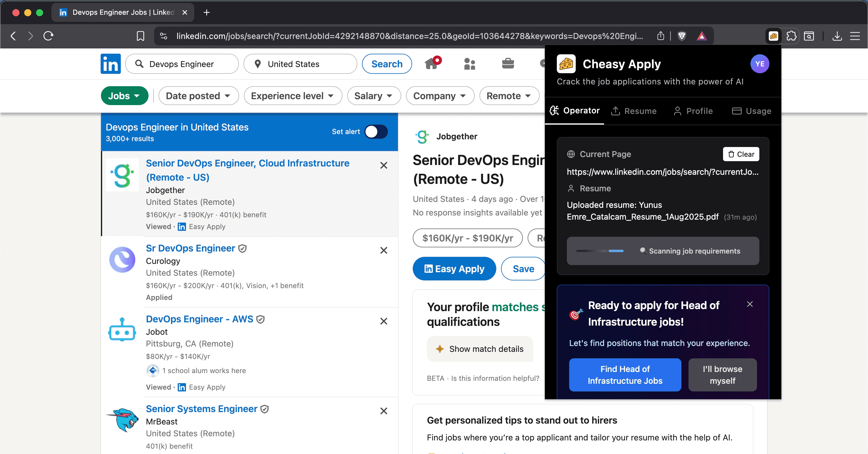Click the share page icon in address bar
868x454 pixels.
click(x=660, y=36)
